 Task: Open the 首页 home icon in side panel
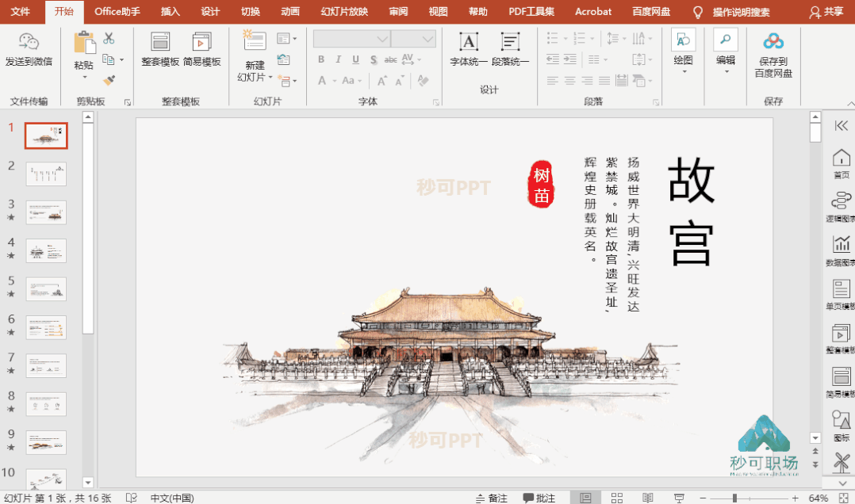(841, 158)
